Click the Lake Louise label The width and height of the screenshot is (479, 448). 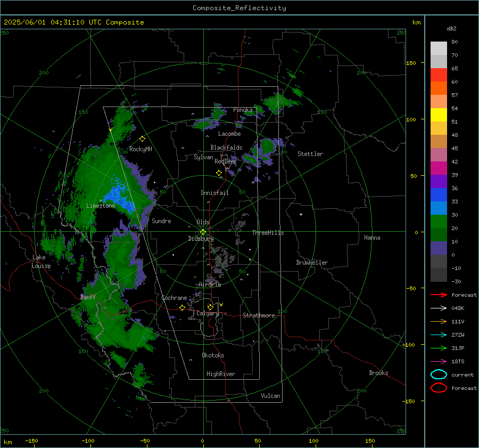point(41,262)
